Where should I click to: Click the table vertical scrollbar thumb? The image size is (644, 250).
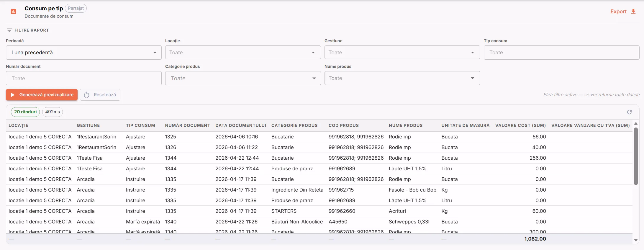click(x=636, y=156)
